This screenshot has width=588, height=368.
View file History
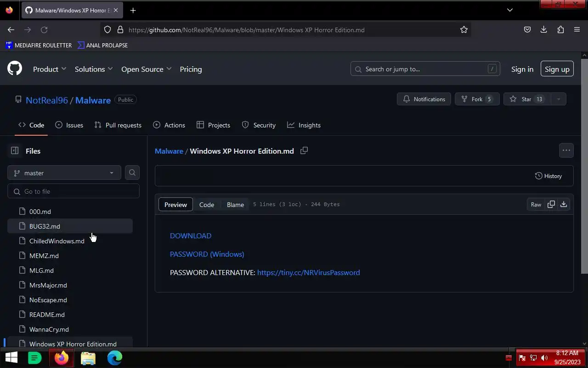548,176
